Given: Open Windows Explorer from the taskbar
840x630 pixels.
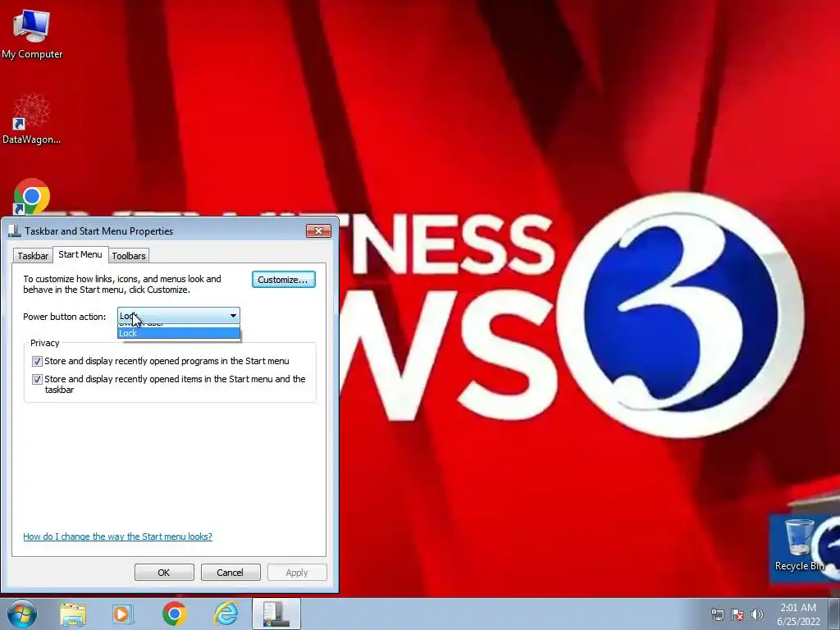Looking at the screenshot, I should click(x=73, y=614).
